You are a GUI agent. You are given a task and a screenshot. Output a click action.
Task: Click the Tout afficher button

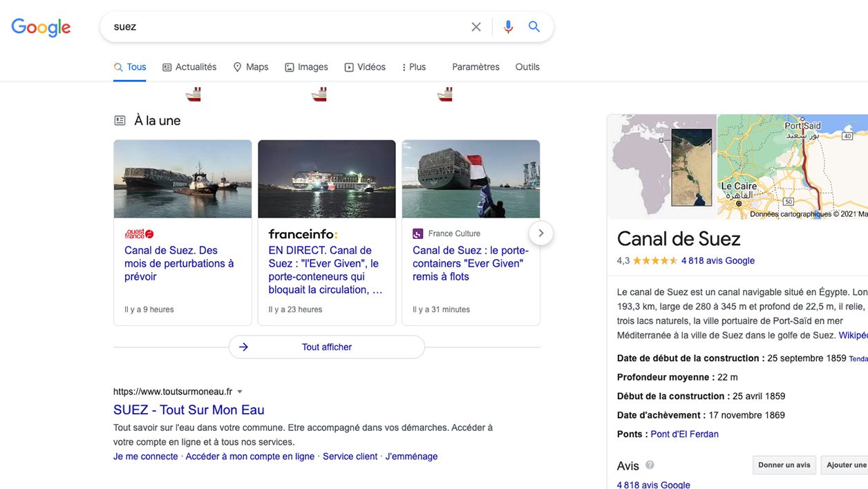coord(327,347)
